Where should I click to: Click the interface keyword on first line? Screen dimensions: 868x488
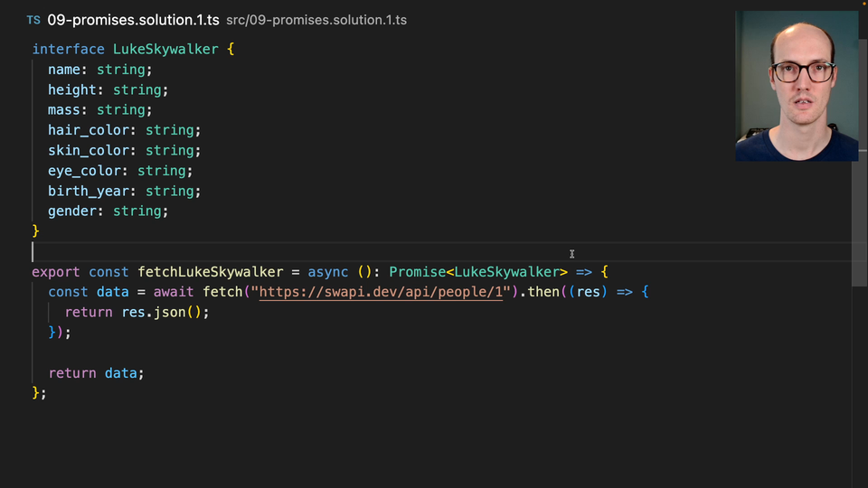69,49
